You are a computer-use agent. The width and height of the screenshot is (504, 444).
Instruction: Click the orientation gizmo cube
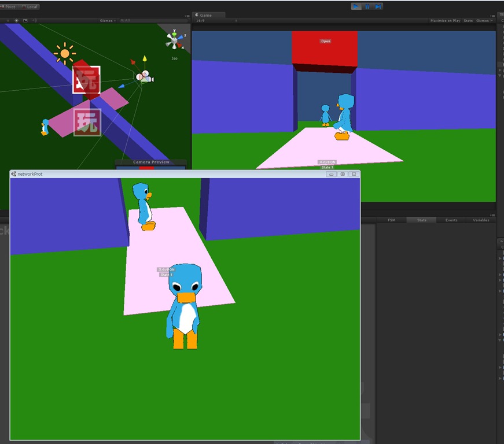click(173, 39)
